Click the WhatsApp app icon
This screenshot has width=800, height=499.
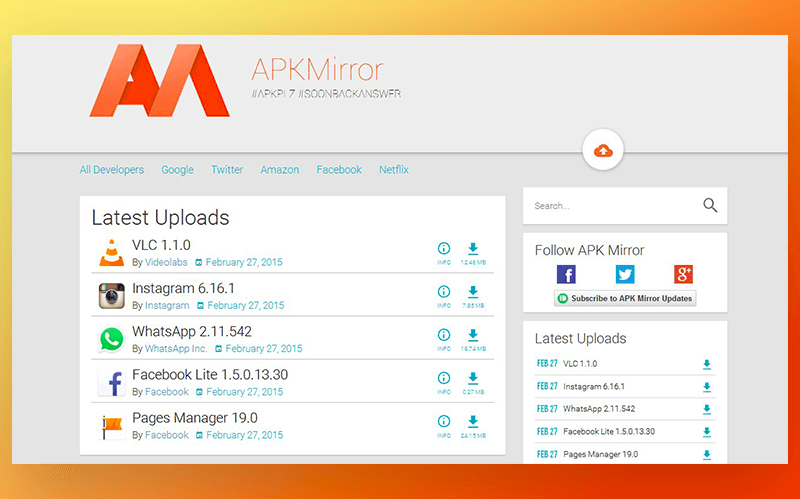pos(111,339)
